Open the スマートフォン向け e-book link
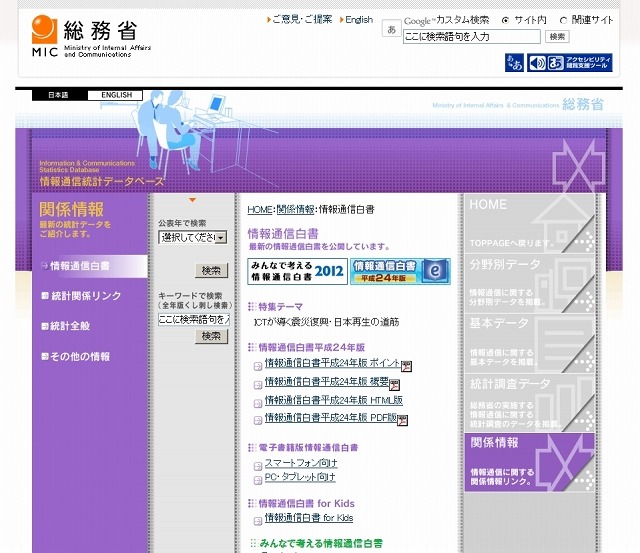Screen dimensions: 640x553 [300, 463]
